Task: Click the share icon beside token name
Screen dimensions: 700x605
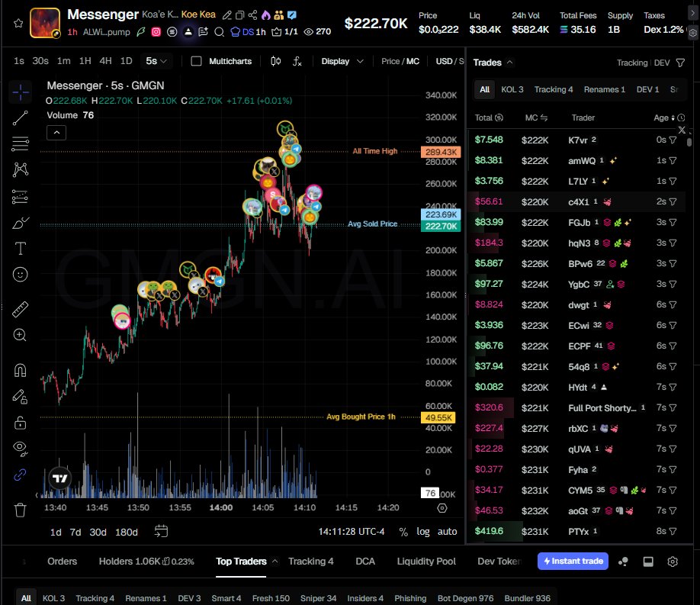Action: coord(252,15)
